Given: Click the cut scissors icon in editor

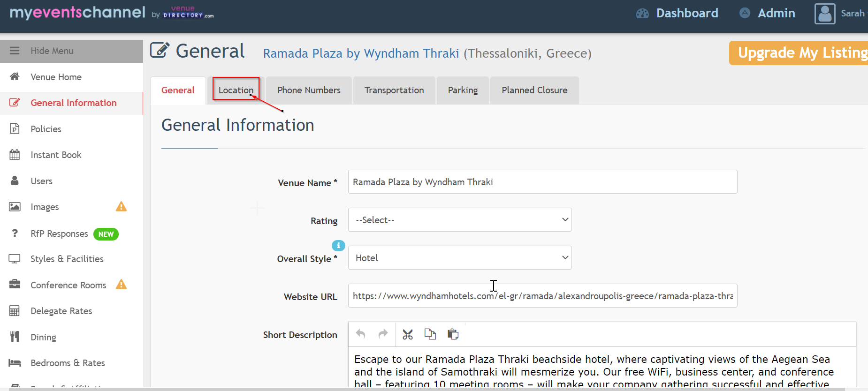Looking at the screenshot, I should [408, 334].
